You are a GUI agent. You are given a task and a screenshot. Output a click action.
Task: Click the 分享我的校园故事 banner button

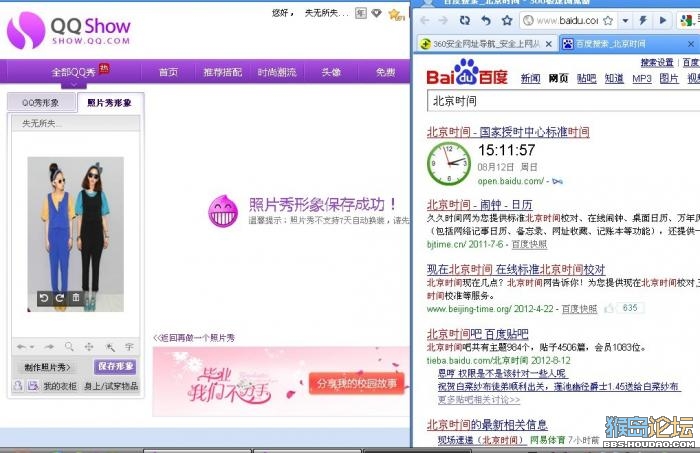point(356,383)
